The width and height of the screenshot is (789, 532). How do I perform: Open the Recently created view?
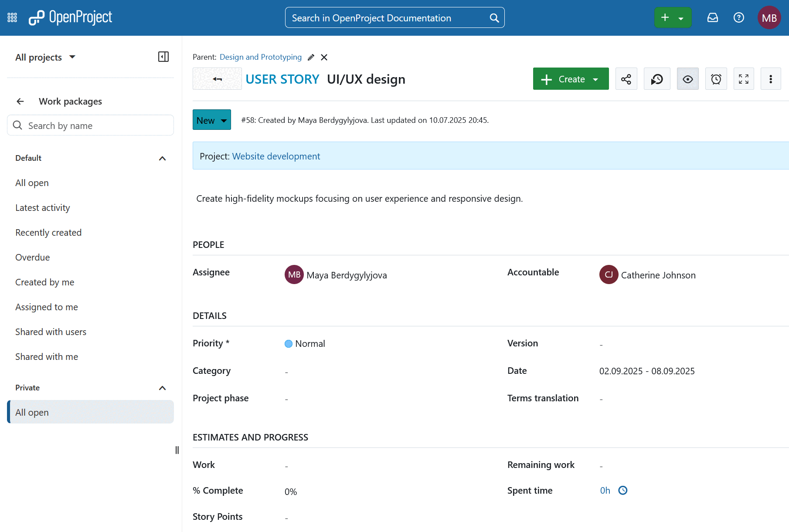pyautogui.click(x=48, y=232)
